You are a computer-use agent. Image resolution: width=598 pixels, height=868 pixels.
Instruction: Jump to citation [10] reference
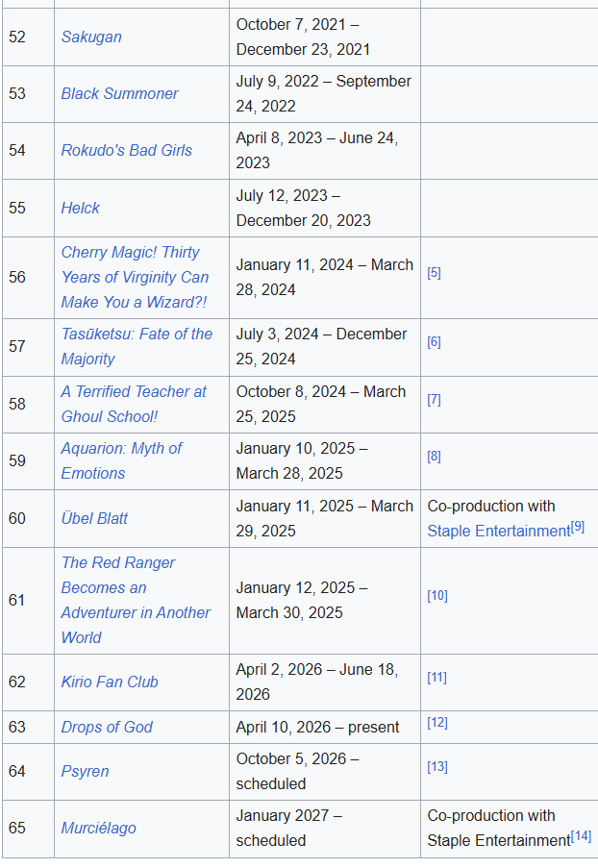(437, 596)
